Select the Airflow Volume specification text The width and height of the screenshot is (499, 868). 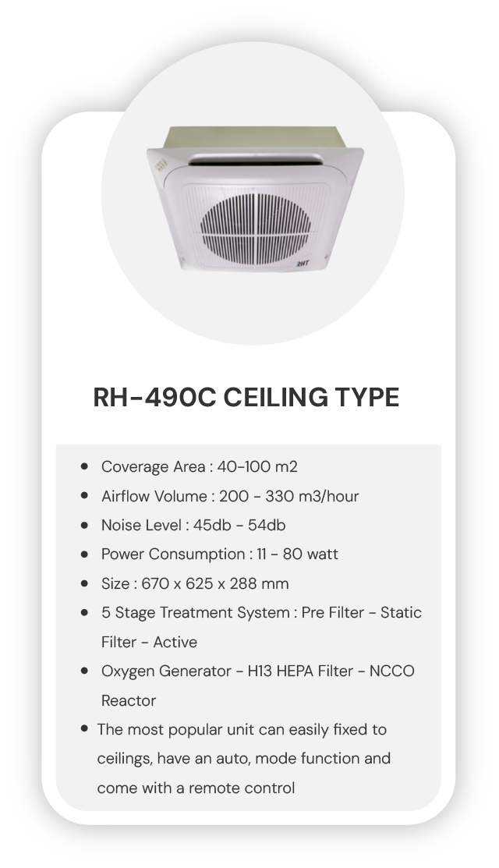pos(230,496)
